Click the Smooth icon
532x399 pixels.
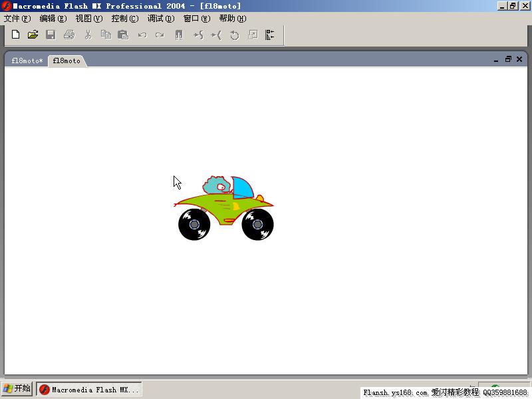(x=198, y=35)
